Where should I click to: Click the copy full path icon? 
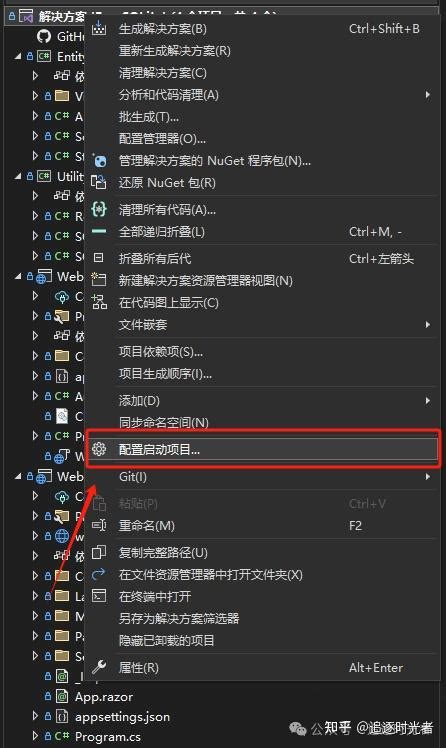[99, 552]
